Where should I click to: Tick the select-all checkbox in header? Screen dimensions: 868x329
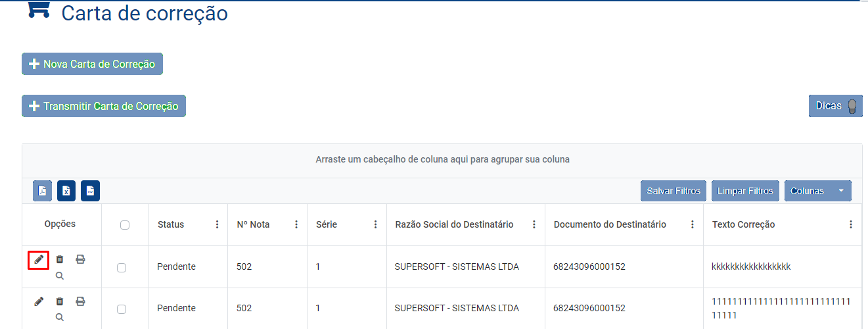pyautogui.click(x=125, y=225)
